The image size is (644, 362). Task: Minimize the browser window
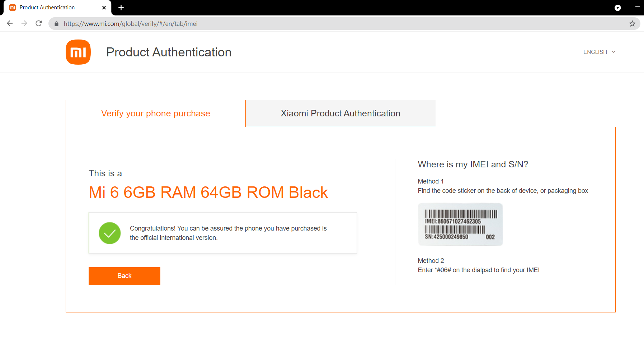[638, 7]
